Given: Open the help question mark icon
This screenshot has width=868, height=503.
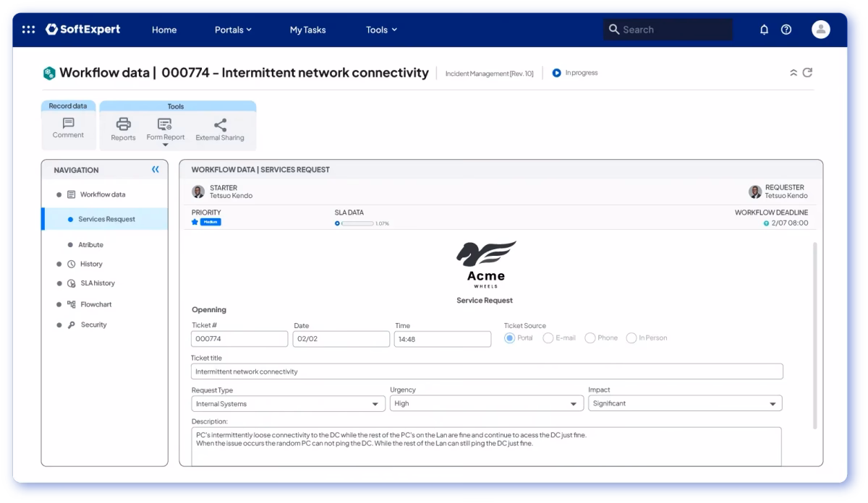Looking at the screenshot, I should tap(786, 30).
